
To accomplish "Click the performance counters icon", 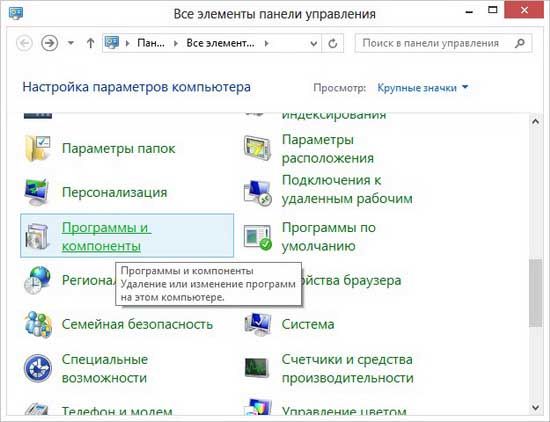I will click(x=257, y=367).
